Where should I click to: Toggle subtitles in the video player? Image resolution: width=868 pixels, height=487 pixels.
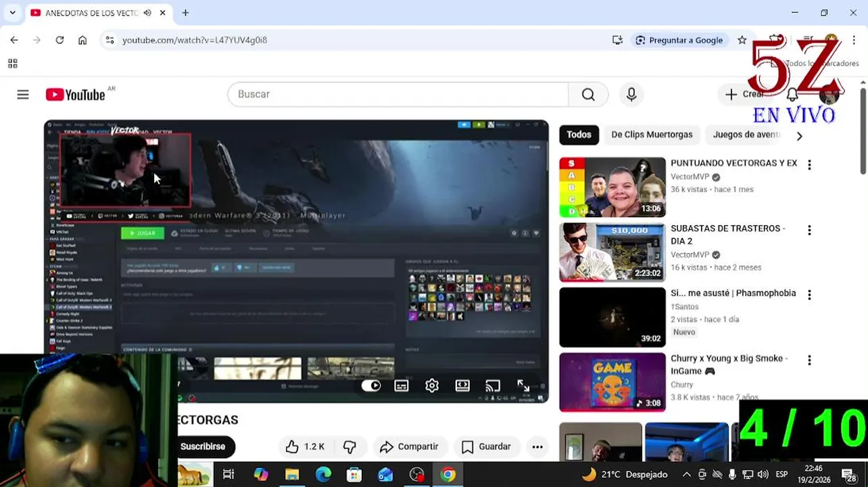point(402,386)
